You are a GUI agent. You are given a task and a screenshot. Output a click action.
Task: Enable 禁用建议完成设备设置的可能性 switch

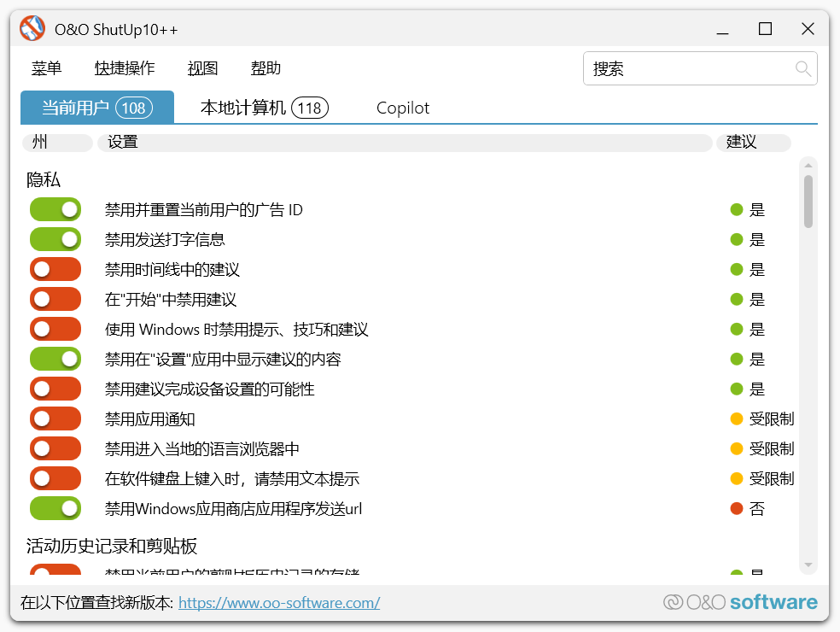[x=55, y=389]
